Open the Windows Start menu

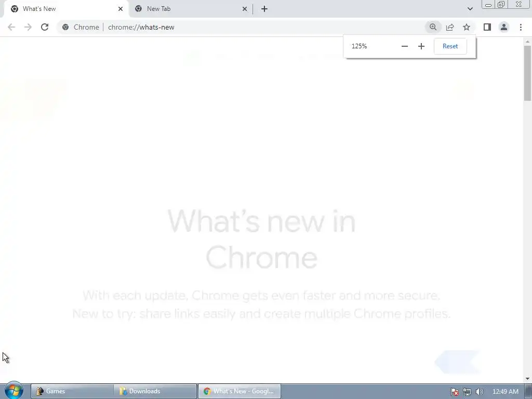[14, 391]
